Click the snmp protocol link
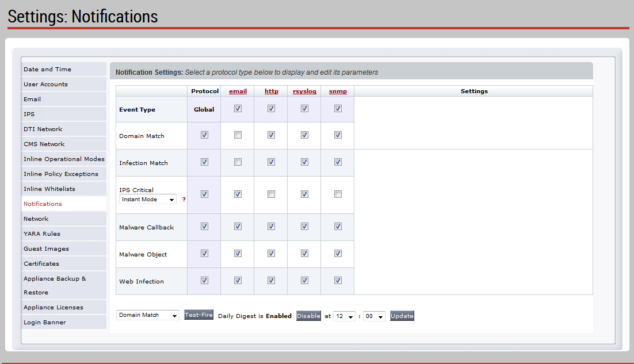Screen dimensions: 634x364 tap(338, 91)
